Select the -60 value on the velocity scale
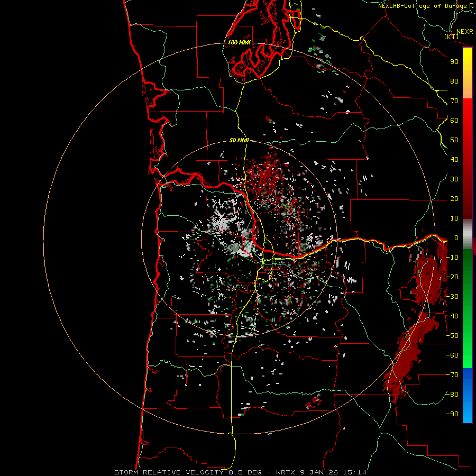 coord(452,355)
